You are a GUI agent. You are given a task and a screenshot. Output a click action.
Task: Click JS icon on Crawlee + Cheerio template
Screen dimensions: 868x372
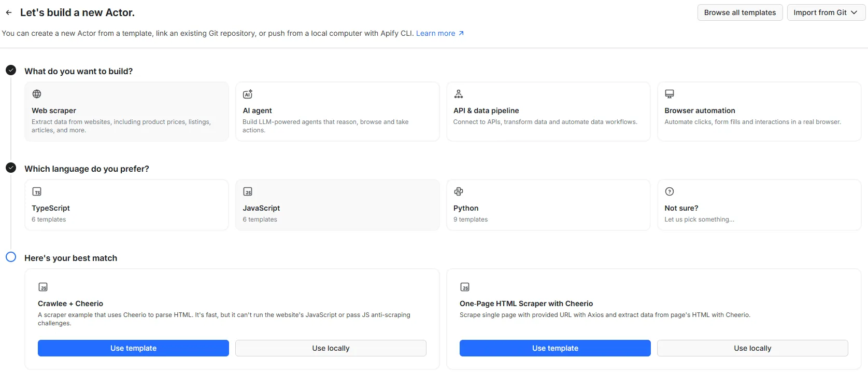coord(43,287)
